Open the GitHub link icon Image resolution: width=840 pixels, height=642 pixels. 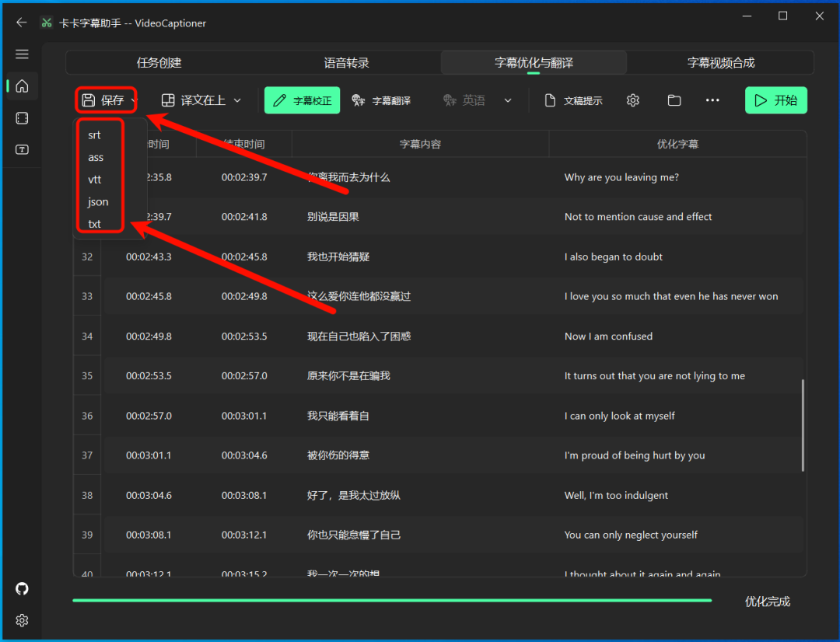[x=22, y=589]
